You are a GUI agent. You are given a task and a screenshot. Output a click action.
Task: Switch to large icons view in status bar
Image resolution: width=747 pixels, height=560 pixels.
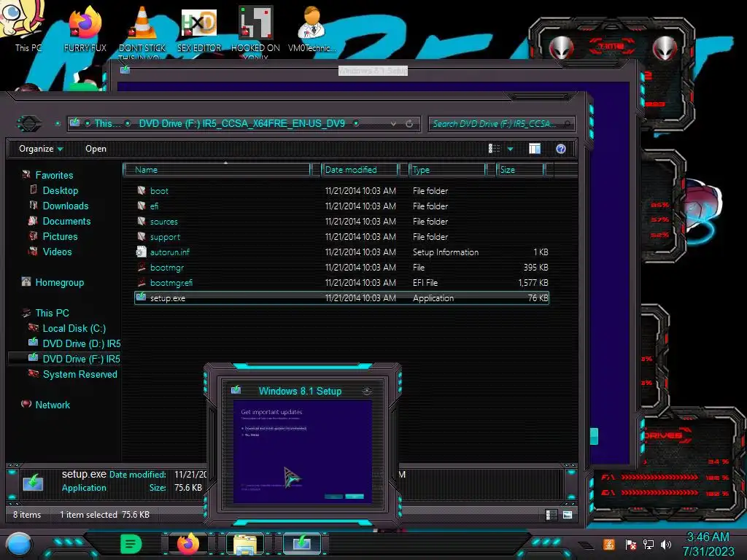[568, 515]
